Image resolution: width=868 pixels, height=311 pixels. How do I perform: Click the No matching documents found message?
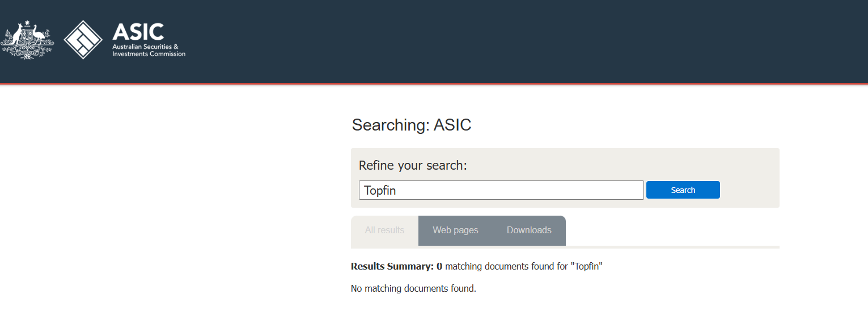pyautogui.click(x=413, y=288)
